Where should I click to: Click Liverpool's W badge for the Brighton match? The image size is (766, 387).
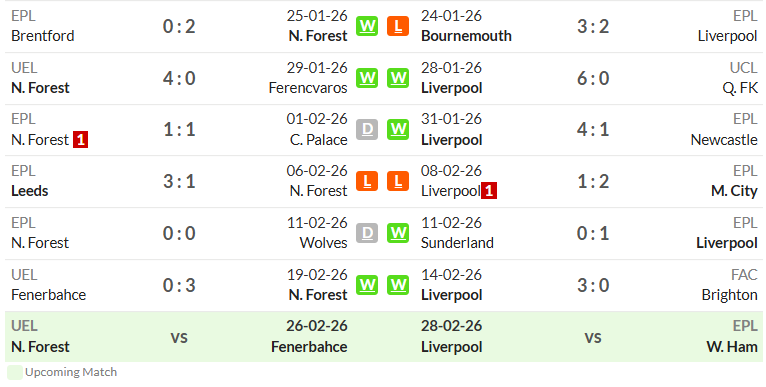[398, 285]
